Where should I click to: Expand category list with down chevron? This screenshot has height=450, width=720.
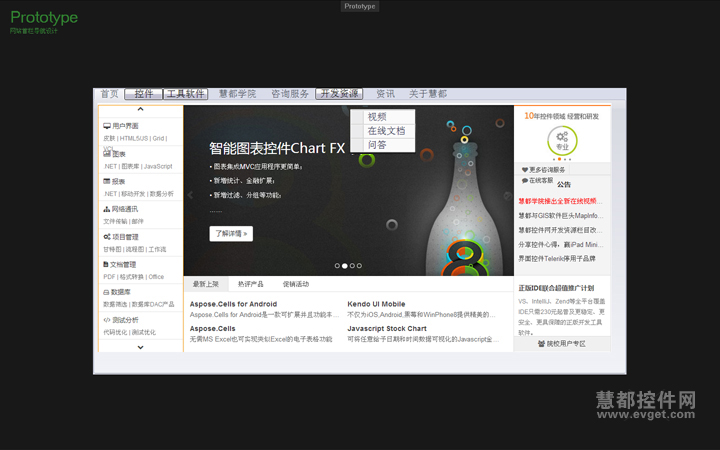point(141,347)
